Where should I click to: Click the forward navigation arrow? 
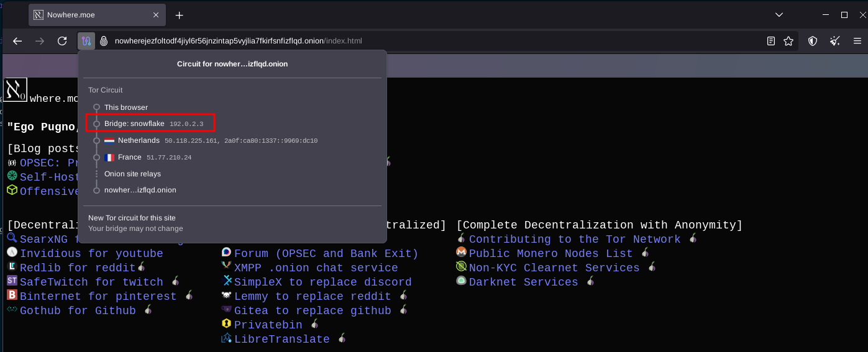(40, 41)
